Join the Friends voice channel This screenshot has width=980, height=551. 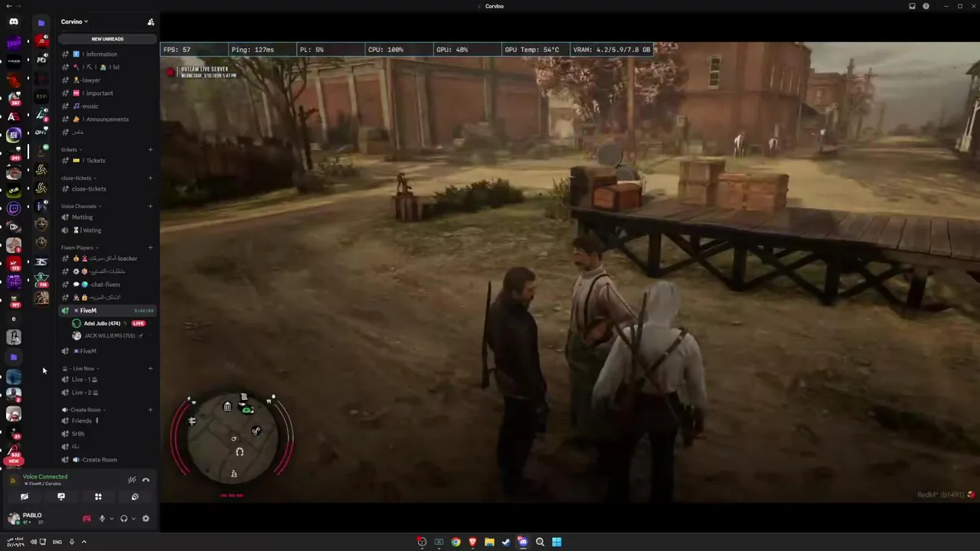pos(107,421)
